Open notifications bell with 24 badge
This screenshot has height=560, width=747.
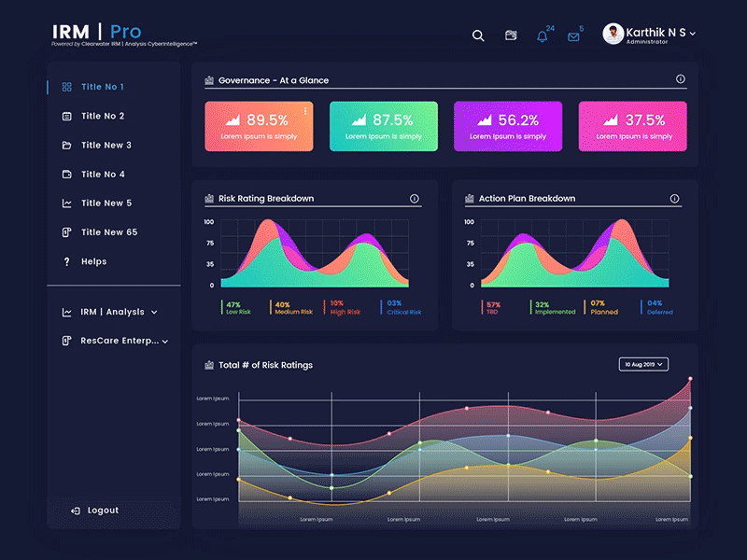tap(543, 36)
